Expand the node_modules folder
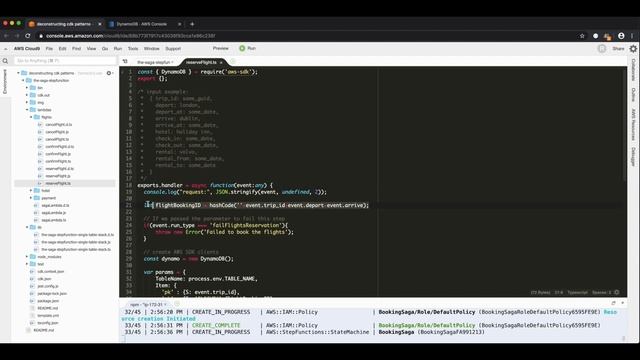This screenshot has width=640, height=360. (27, 257)
